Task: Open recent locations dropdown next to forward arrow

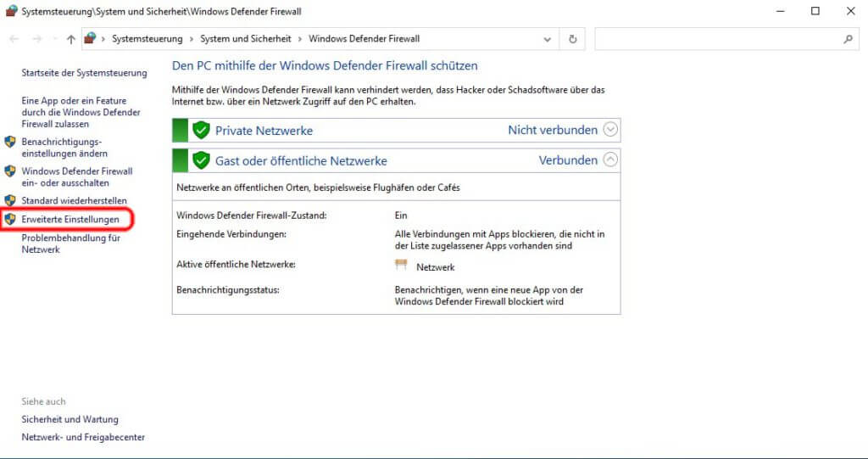Action: point(54,39)
